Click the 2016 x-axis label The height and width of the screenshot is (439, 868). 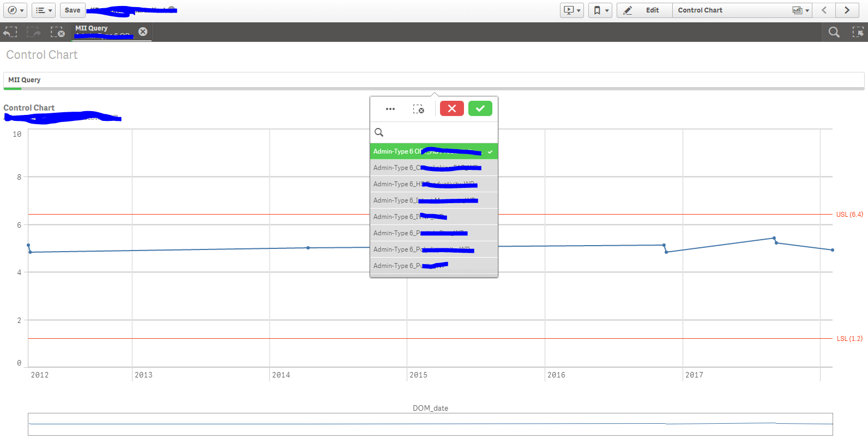556,375
